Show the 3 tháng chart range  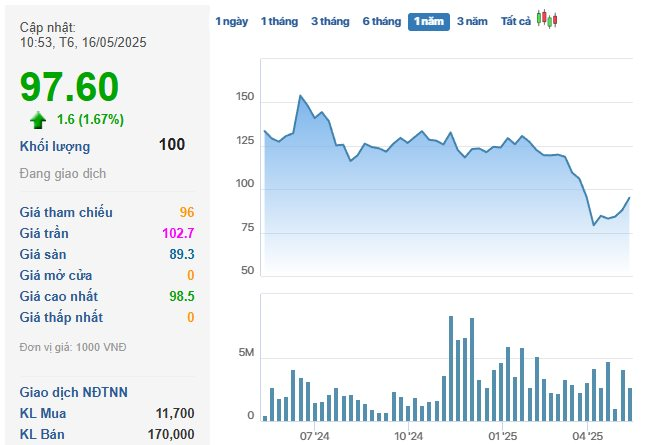(330, 21)
